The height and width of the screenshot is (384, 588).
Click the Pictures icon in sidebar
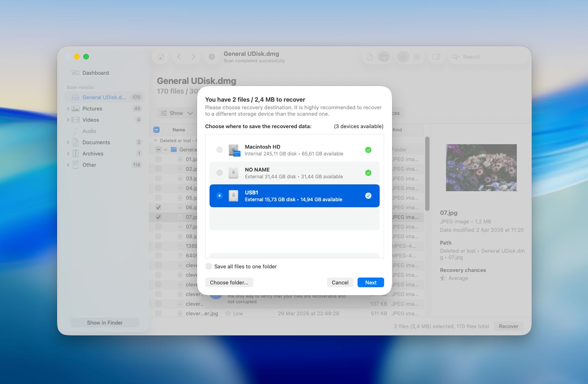pyautogui.click(x=76, y=108)
